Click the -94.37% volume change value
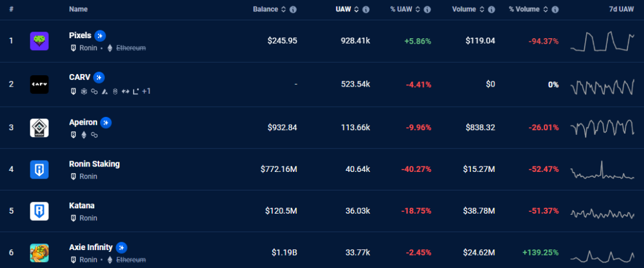 (543, 41)
